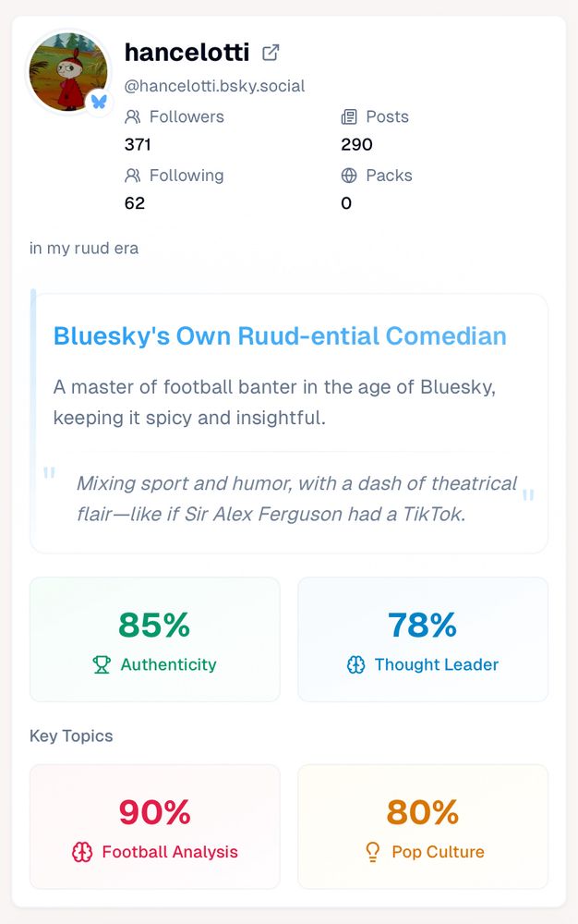578x924 pixels.
Task: Select the 371 followers count
Action: pos(138,144)
